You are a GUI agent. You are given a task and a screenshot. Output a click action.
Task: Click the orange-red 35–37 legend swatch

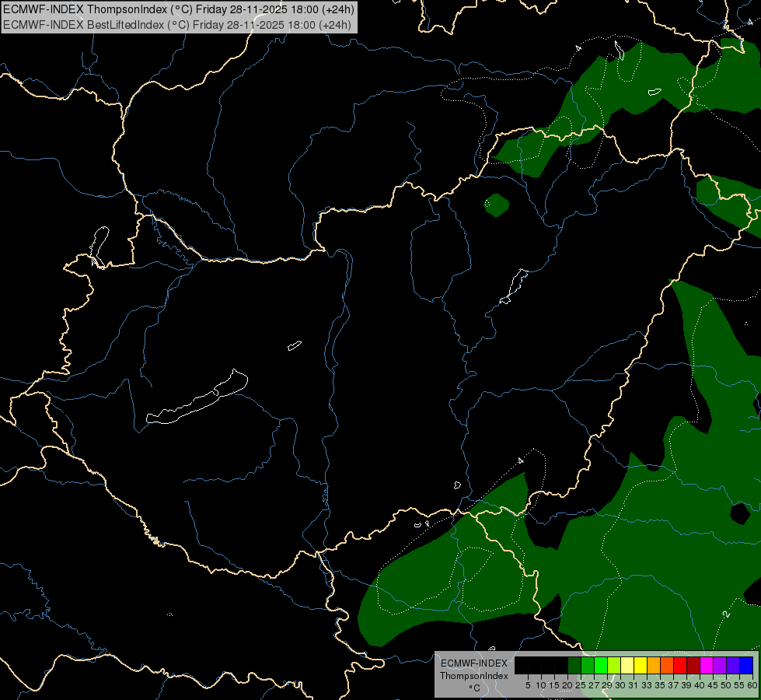(667, 665)
